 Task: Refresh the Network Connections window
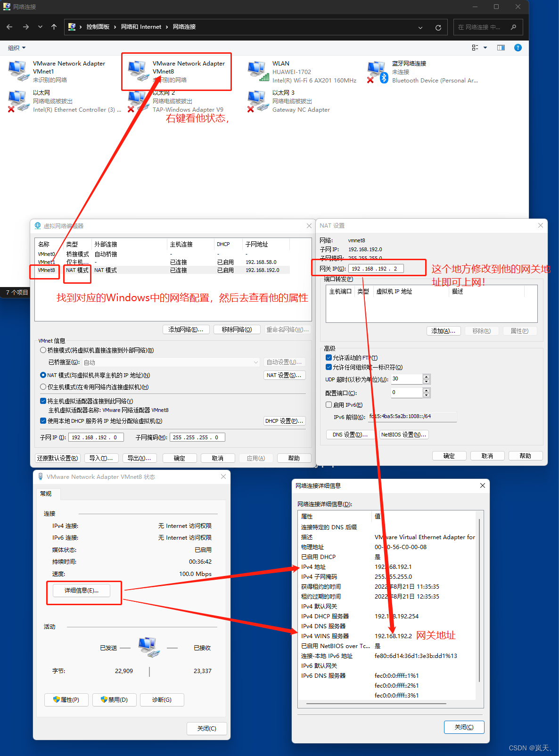point(438,27)
